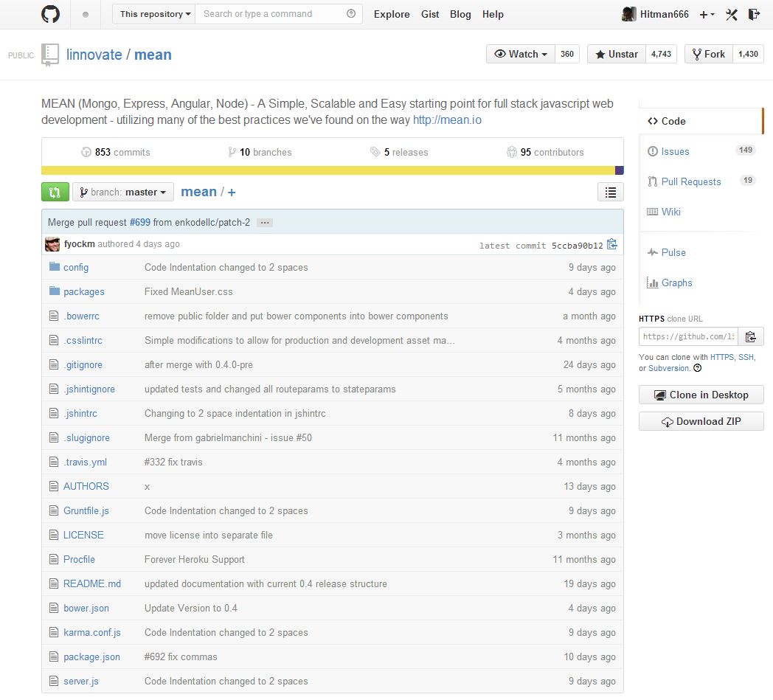Open Gist in top navigation
This screenshot has width=773, height=700.
point(430,14)
